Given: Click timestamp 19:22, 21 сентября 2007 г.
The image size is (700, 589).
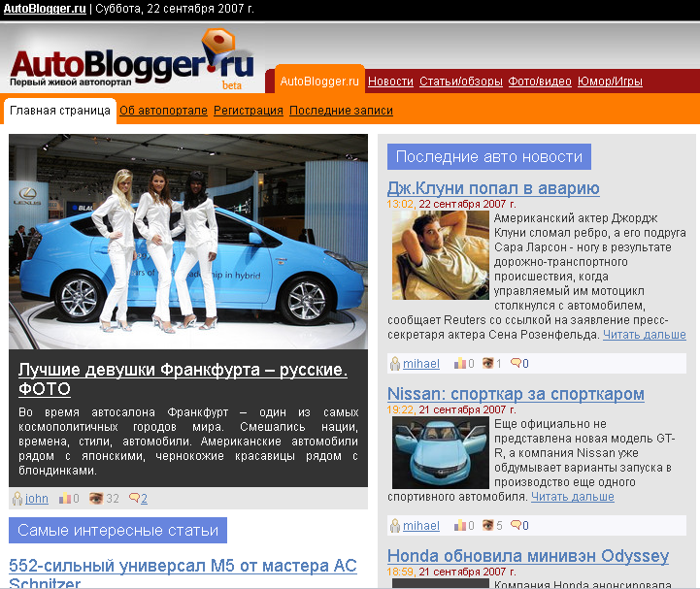Looking at the screenshot, I should click(x=451, y=409).
